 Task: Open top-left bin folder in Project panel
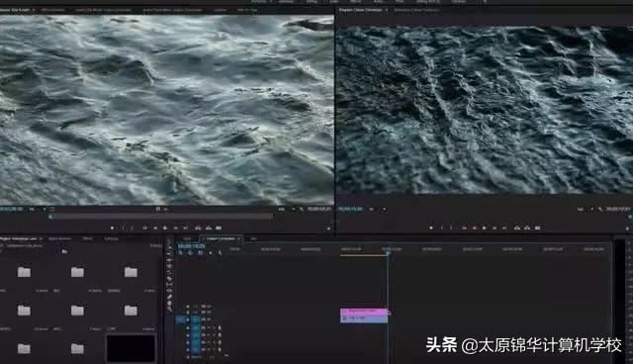(x=24, y=272)
